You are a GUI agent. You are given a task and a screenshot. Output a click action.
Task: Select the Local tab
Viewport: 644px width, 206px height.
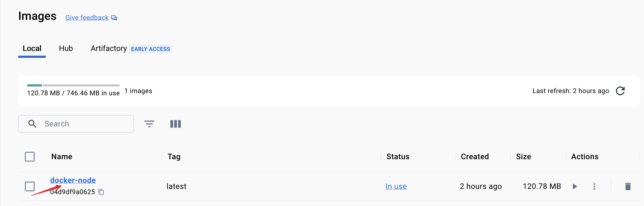click(32, 48)
